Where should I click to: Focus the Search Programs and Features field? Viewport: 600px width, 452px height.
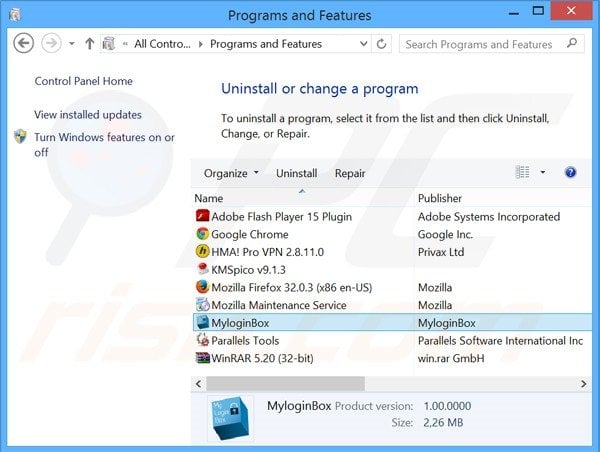(492, 44)
